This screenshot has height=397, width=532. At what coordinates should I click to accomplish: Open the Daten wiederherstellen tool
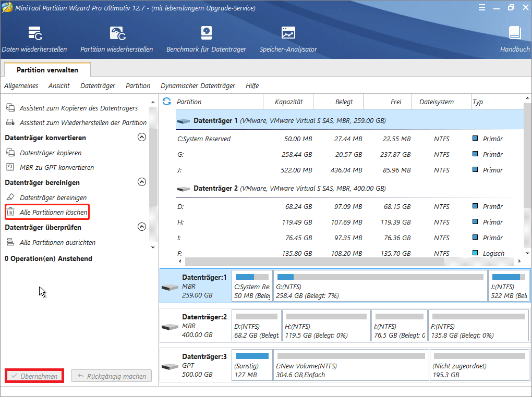(x=34, y=39)
